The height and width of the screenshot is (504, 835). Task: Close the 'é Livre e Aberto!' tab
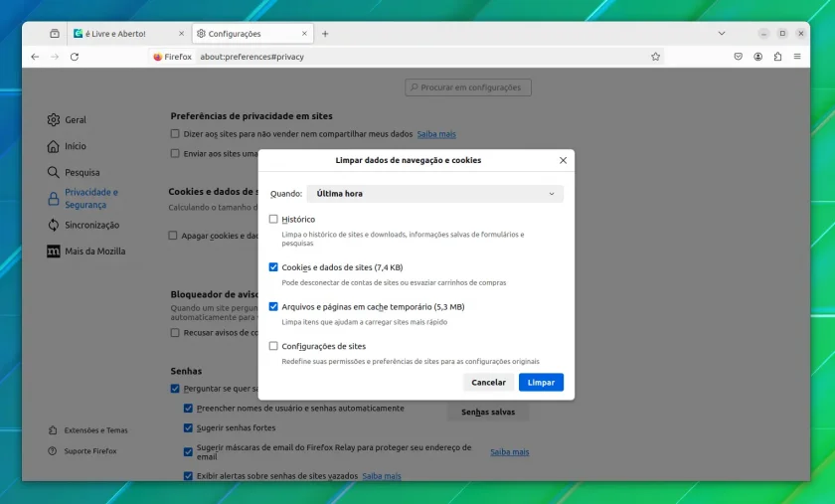click(x=181, y=33)
